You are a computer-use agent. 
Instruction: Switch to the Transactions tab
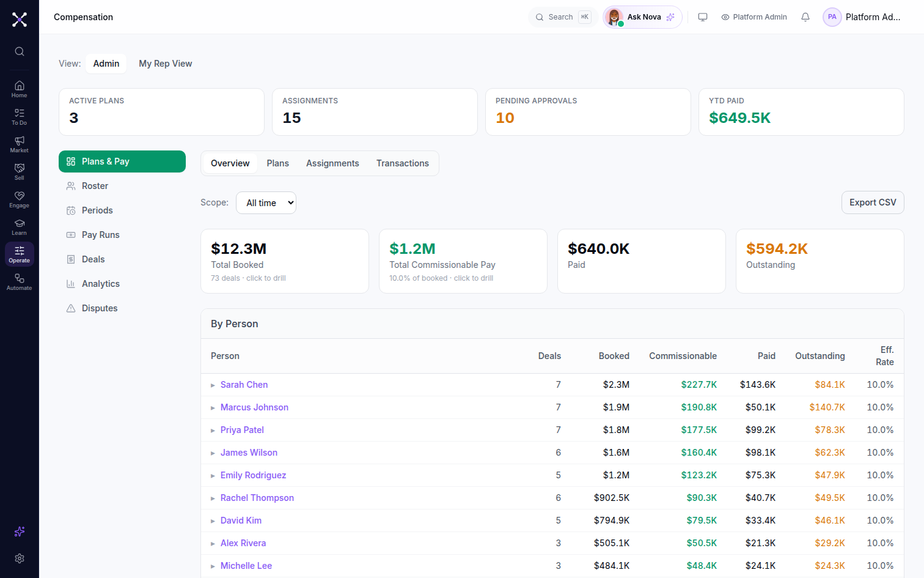pos(403,163)
